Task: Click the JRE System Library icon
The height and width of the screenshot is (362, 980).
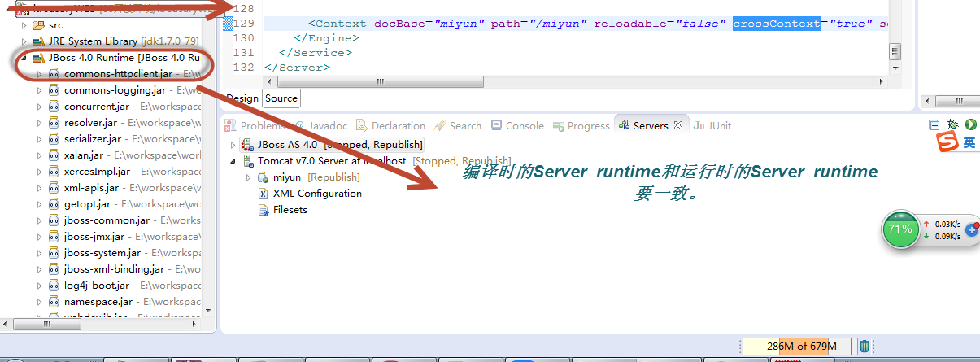Action: point(37,41)
